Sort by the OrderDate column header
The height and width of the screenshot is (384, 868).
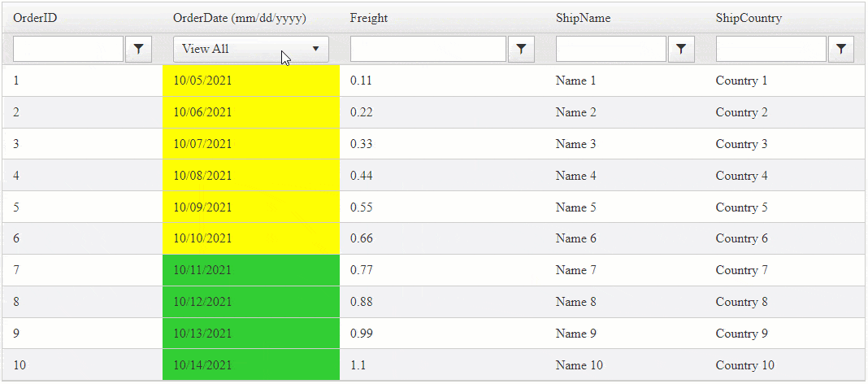240,18
